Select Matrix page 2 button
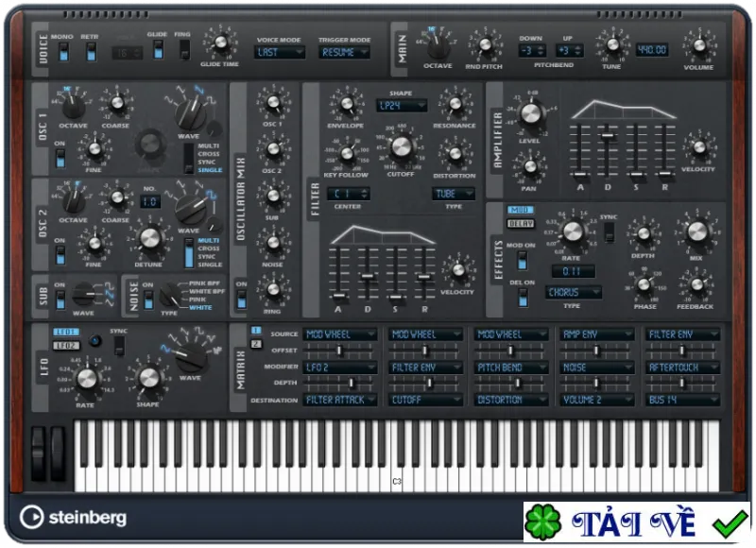 pyautogui.click(x=256, y=344)
